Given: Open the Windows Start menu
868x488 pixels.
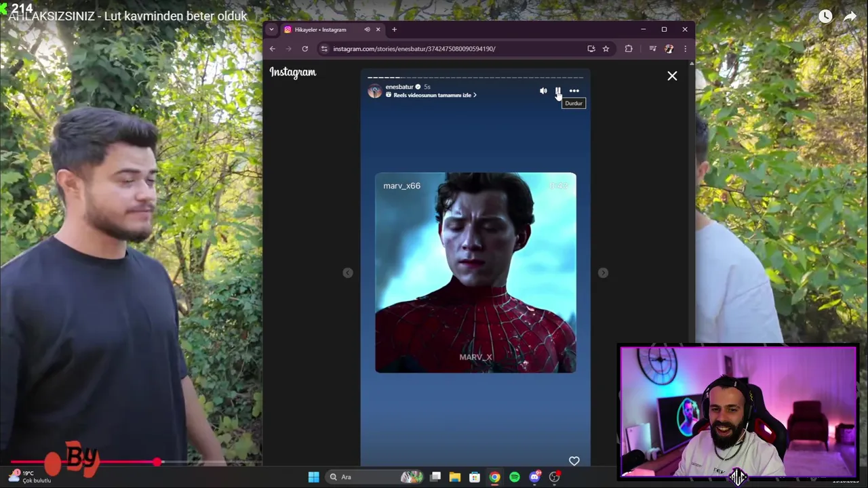Looking at the screenshot, I should click(313, 477).
